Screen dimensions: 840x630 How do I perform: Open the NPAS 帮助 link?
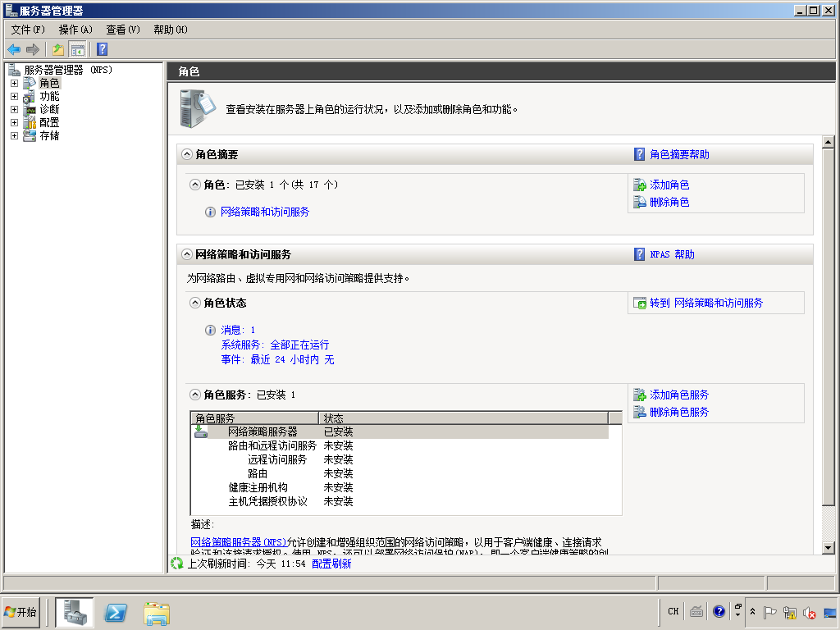point(673,254)
